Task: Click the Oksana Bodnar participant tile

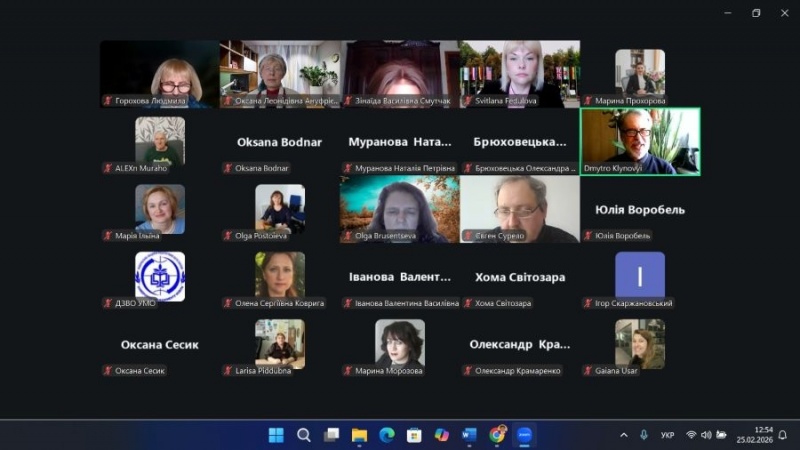Action: [280, 142]
